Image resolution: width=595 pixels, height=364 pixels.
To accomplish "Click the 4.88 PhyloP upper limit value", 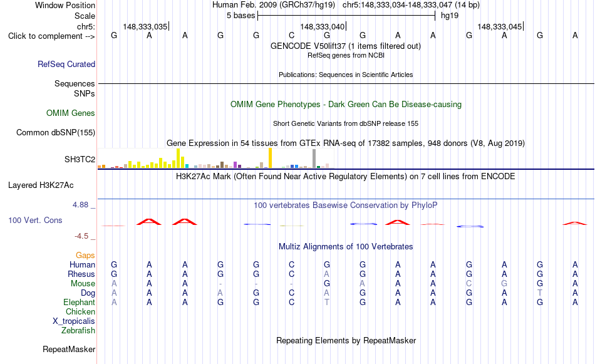I will pos(80,205).
